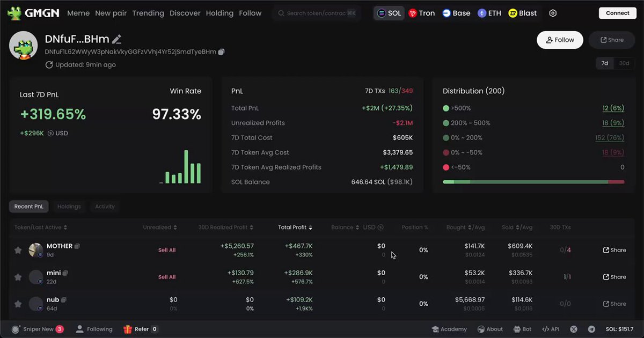Screen dimensions: 644x338
Task: Copy the wallet address
Action: tap(222, 52)
